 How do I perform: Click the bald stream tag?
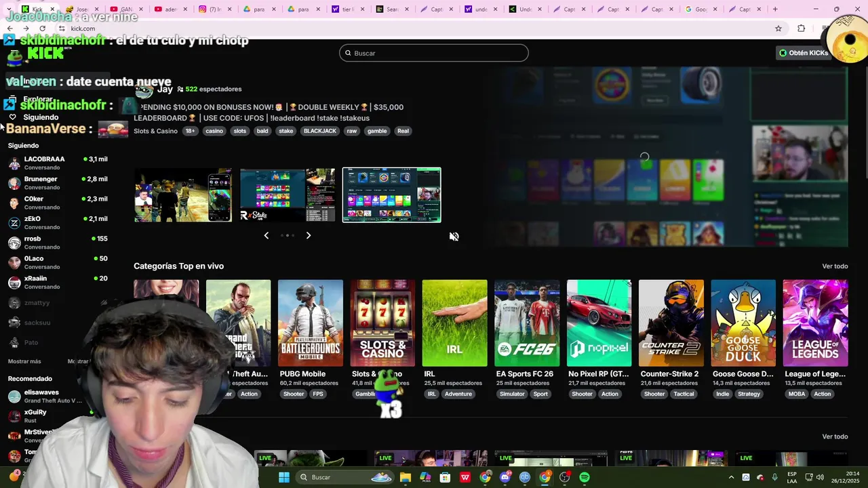[262, 131]
